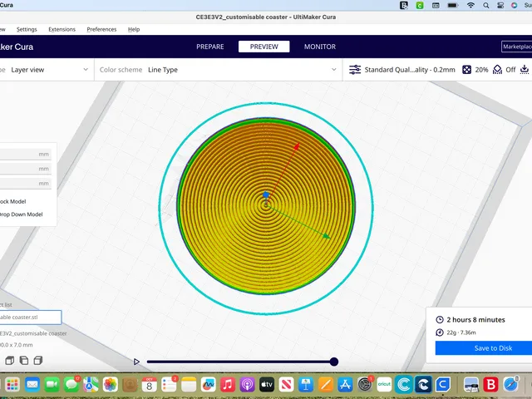This screenshot has width=532, height=399.
Task: Open the Preferences menu
Action: point(101,29)
